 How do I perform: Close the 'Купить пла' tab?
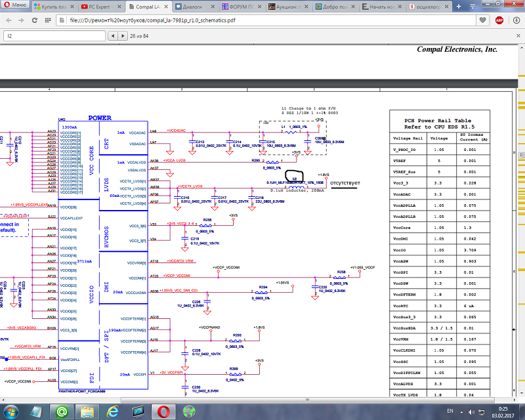click(72, 7)
